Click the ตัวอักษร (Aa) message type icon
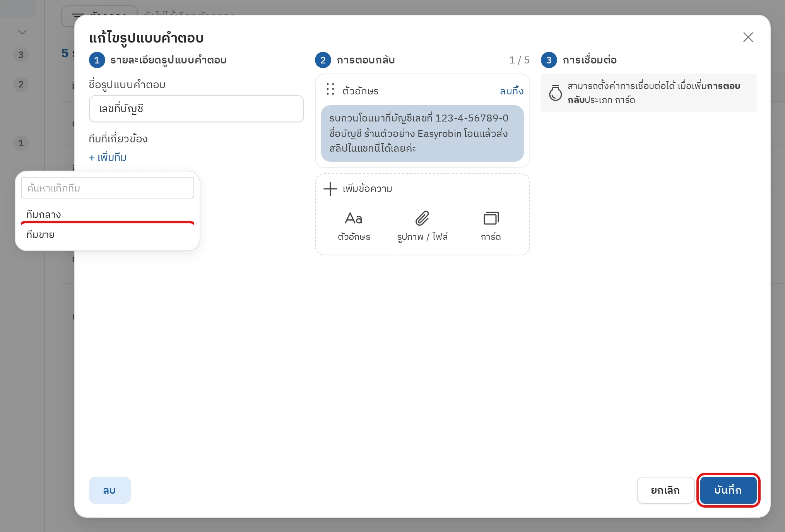 coord(354,219)
